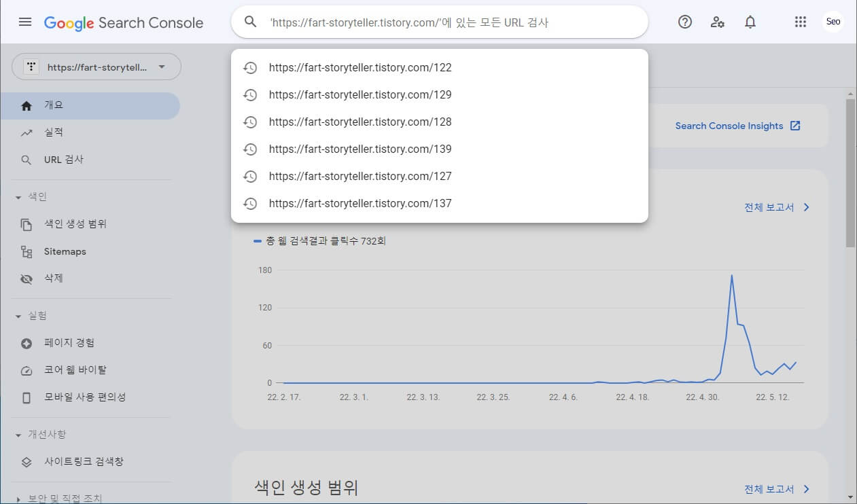Click history icon for tistory.com/139 suggestion
857x504 pixels.
[250, 149]
